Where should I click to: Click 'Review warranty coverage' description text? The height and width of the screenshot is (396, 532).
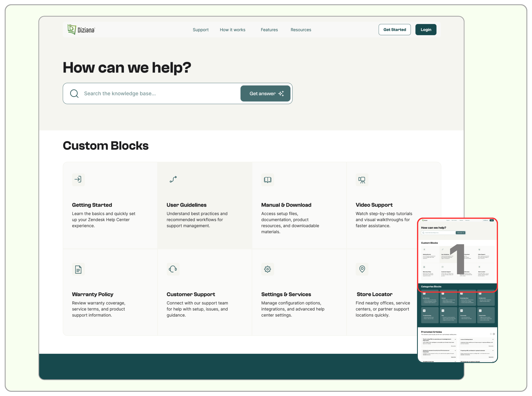coord(99,309)
